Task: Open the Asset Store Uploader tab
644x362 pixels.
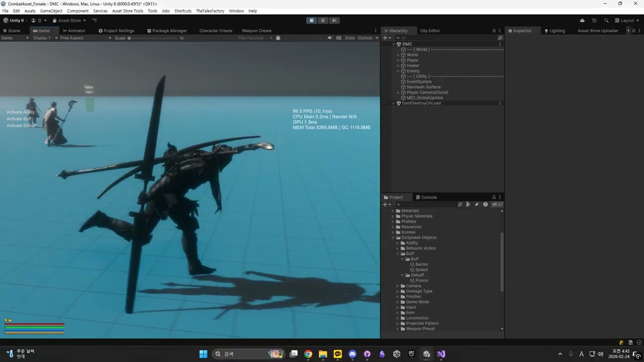Action: pyautogui.click(x=598, y=31)
